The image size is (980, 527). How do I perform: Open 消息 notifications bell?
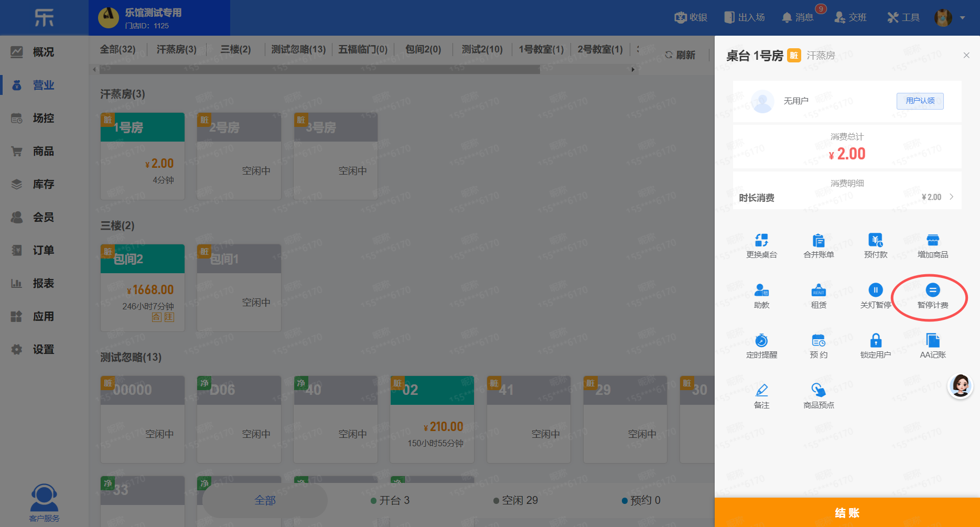coord(797,17)
